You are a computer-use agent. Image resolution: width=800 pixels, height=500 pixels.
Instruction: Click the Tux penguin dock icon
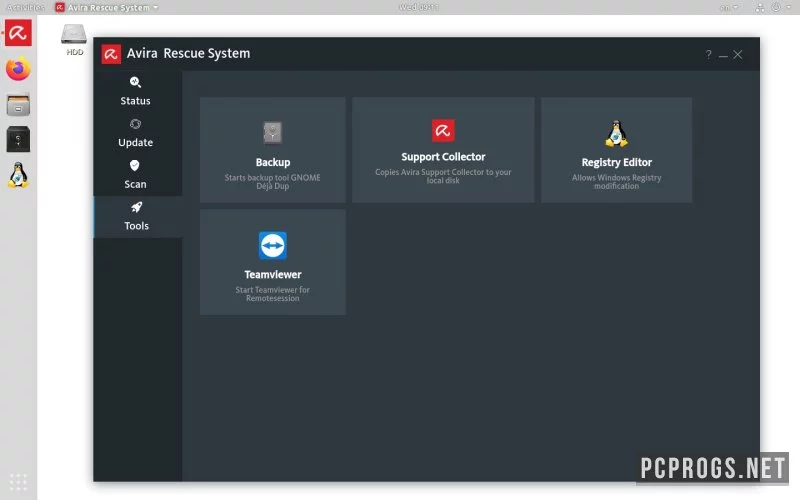(18, 175)
